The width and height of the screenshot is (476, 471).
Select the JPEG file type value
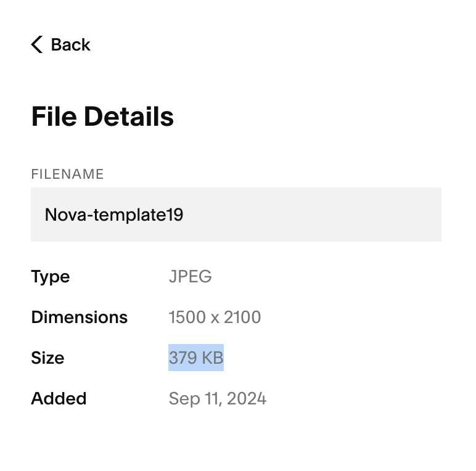(x=191, y=276)
